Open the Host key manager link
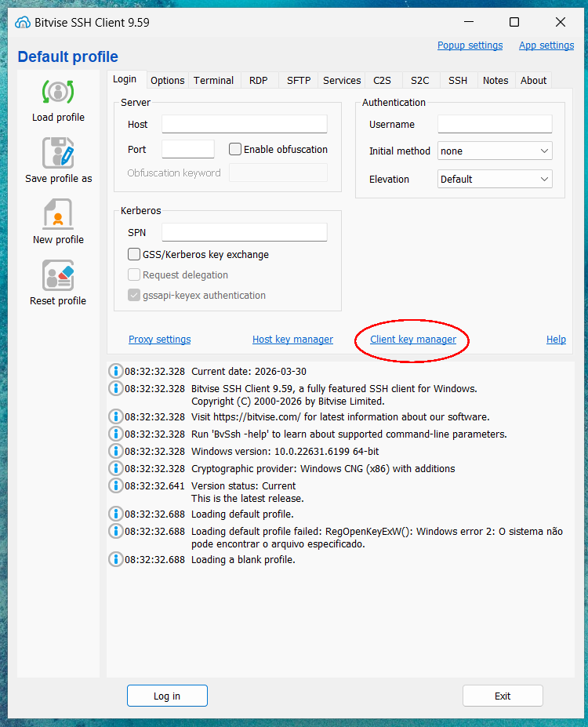This screenshot has width=588, height=727. point(292,340)
